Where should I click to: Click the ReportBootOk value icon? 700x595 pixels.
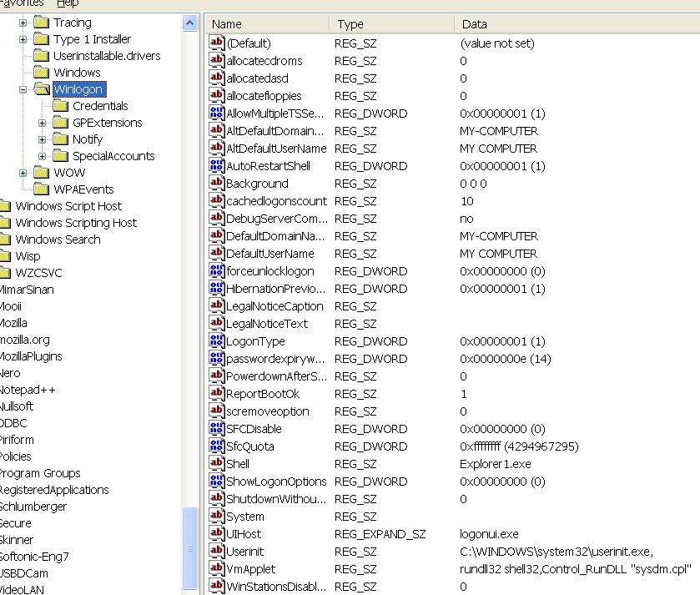click(x=217, y=393)
